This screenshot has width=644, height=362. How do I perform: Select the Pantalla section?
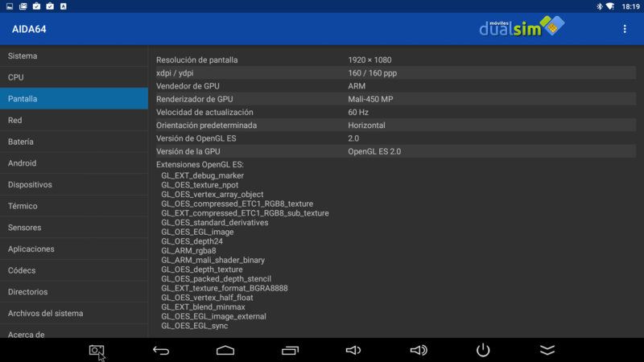[x=74, y=98]
